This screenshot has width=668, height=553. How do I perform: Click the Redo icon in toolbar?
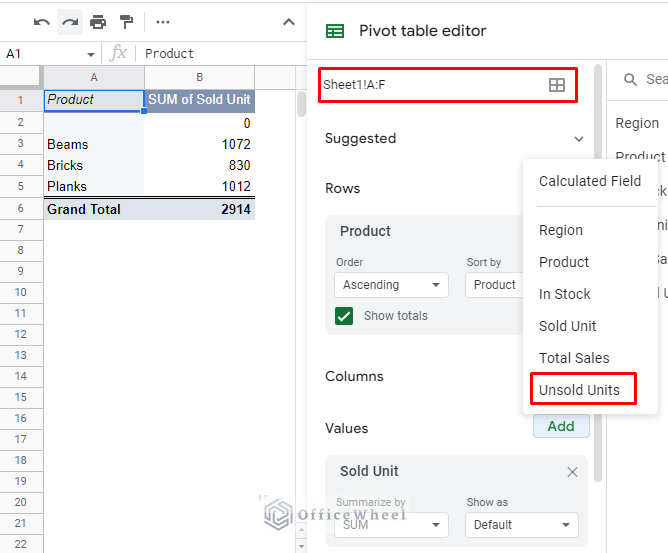point(70,22)
